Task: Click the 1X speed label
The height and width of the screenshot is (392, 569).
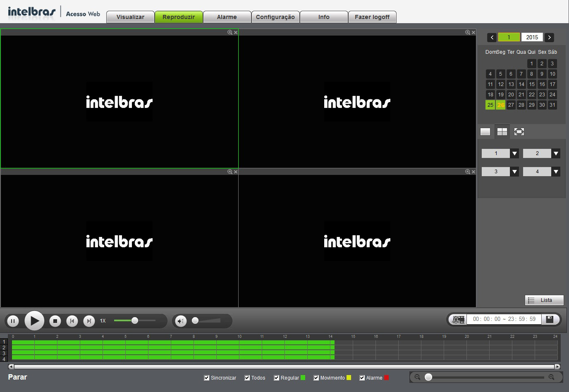Action: pyautogui.click(x=103, y=321)
